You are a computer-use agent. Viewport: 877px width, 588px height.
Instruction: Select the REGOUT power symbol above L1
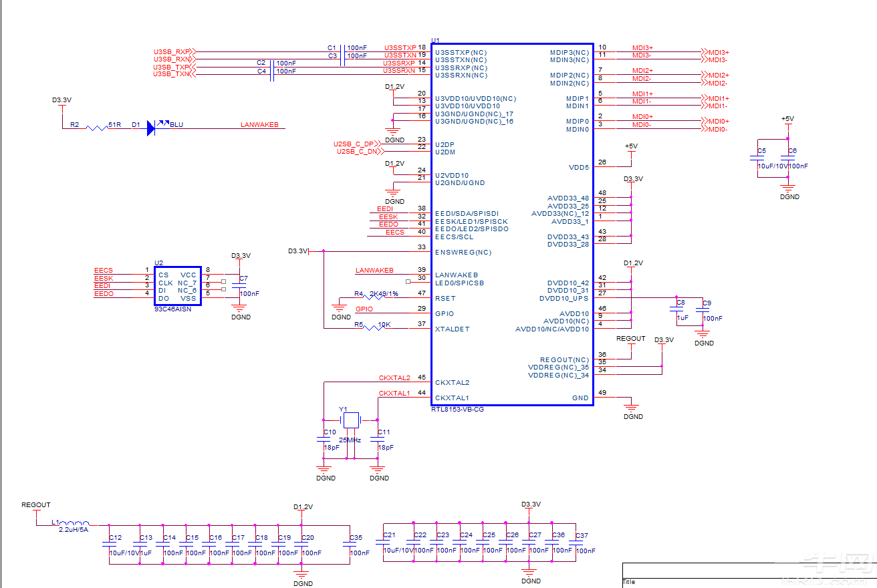[x=36, y=506]
